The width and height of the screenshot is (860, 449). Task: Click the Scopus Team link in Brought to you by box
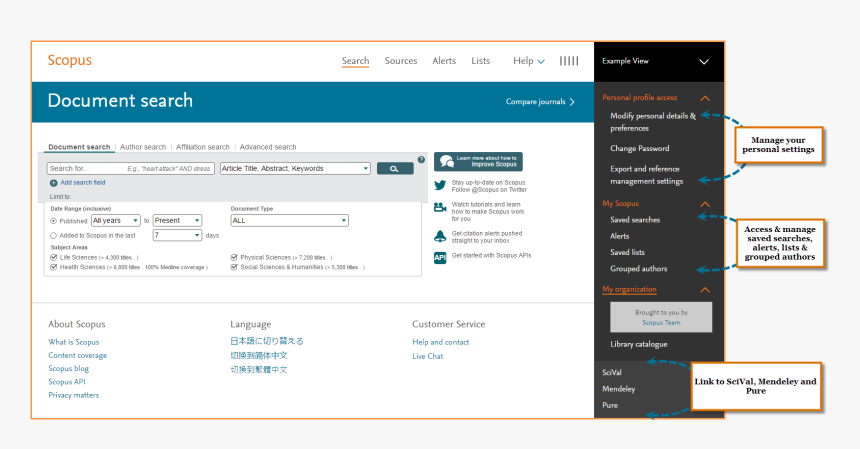(x=661, y=323)
